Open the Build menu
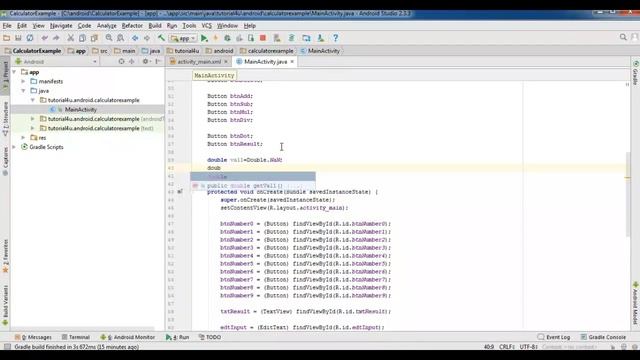The image size is (640, 360). click(x=155, y=26)
